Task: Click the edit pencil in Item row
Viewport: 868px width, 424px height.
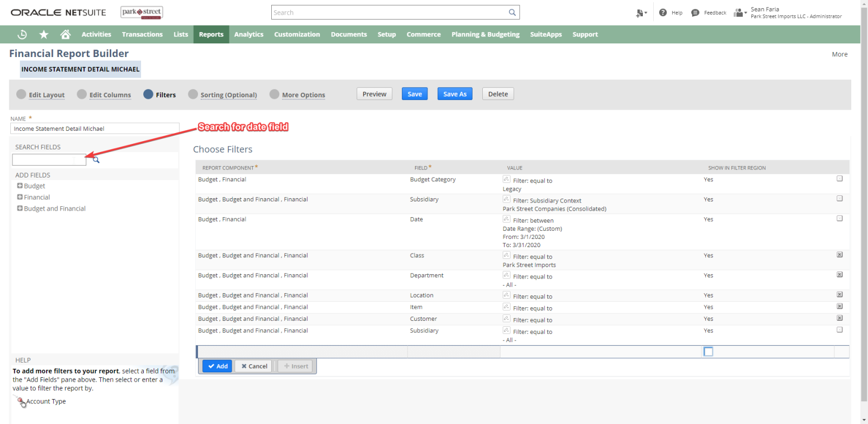Action: (x=506, y=307)
